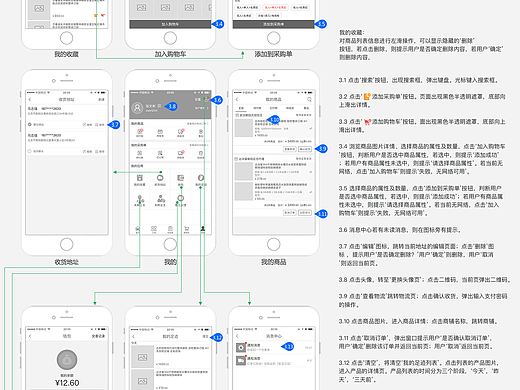Expand view-all-orders chevron under 我的商品 section

coord(208,123)
